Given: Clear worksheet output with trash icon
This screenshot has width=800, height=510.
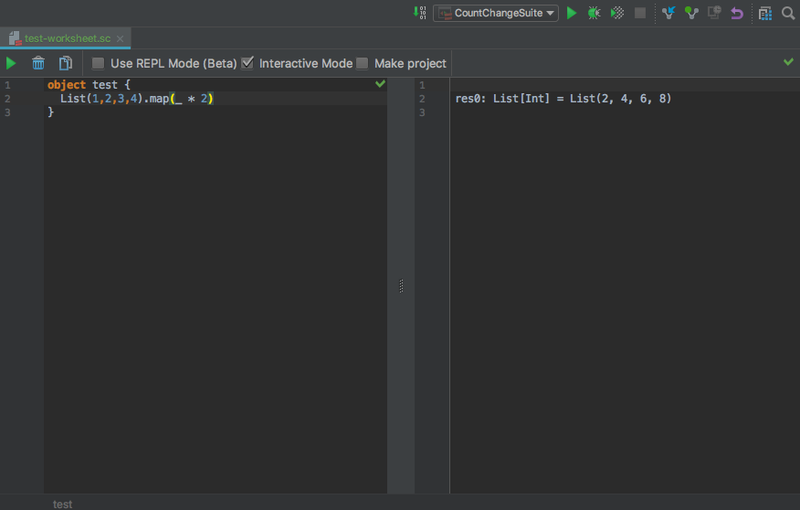Looking at the screenshot, I should (38, 63).
